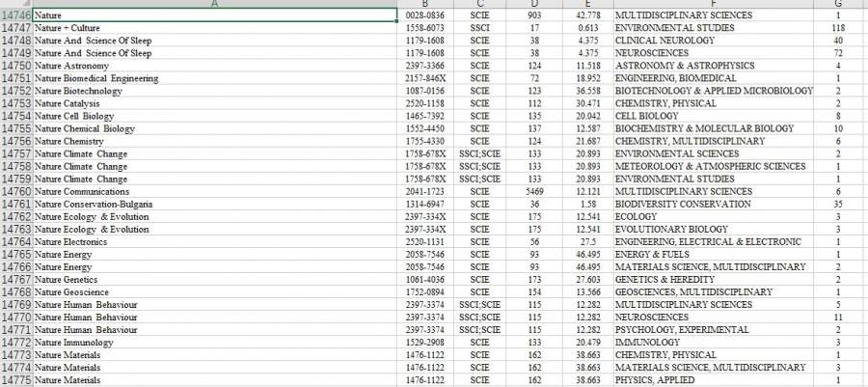Click cell 'Nature Catalysis'
This screenshot has width=868, height=387.
click(215, 103)
